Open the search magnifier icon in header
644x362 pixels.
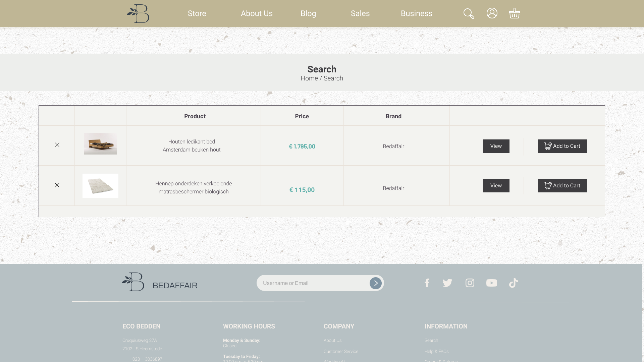pyautogui.click(x=469, y=14)
